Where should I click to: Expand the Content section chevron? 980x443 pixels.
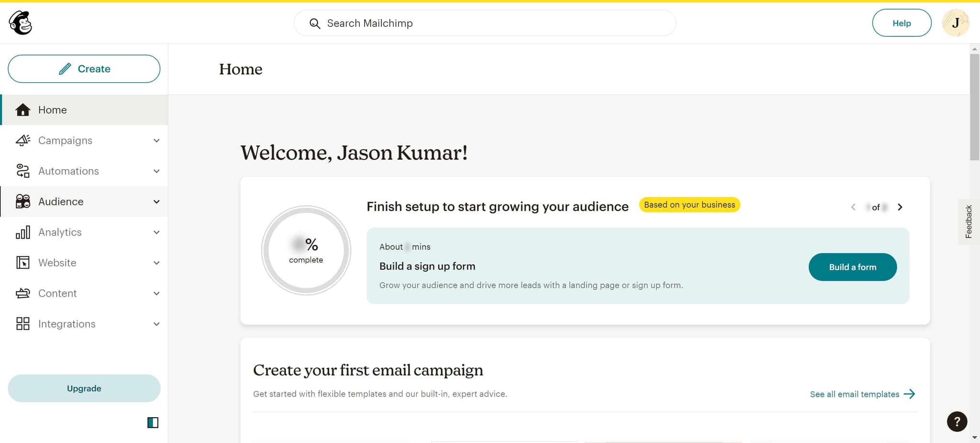click(156, 293)
